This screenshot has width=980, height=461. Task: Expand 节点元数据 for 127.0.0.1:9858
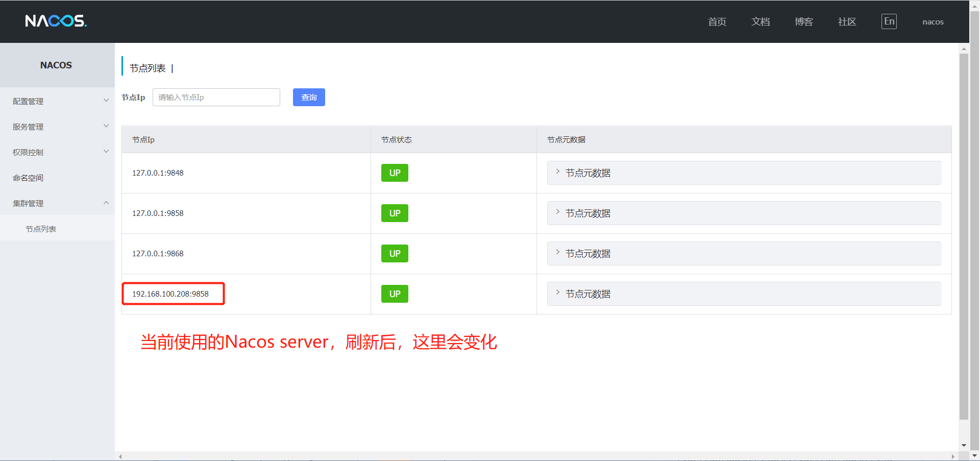pyautogui.click(x=744, y=213)
